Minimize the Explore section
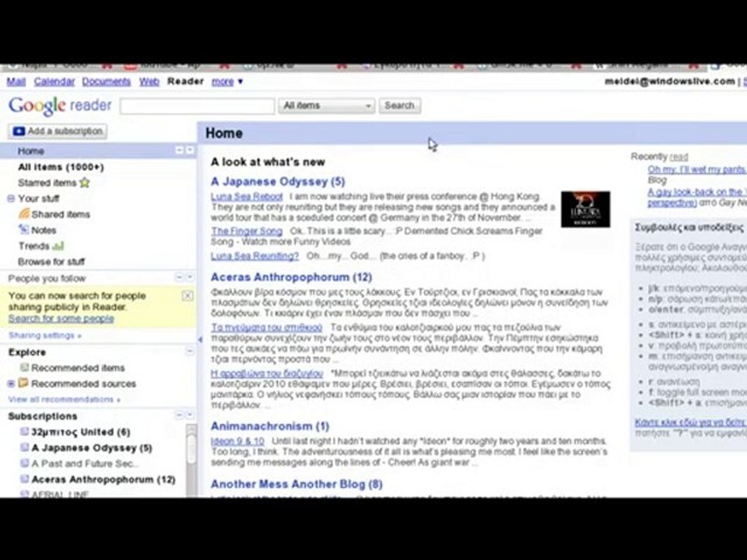 click(x=190, y=352)
